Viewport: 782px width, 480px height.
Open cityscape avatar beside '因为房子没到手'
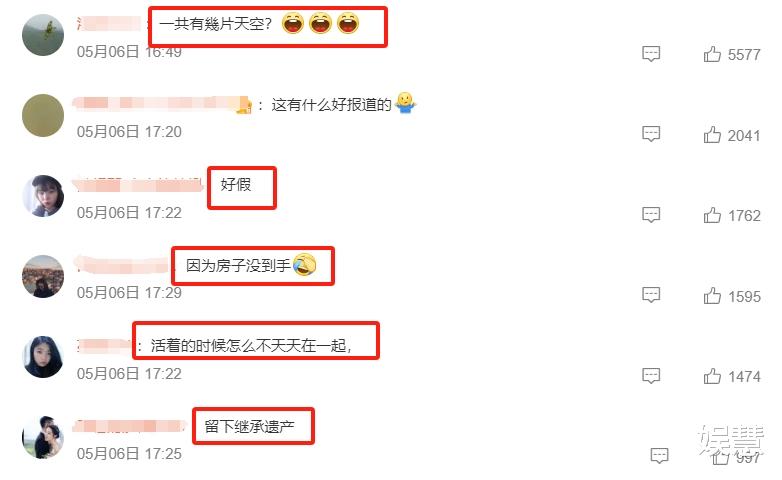coord(43,276)
